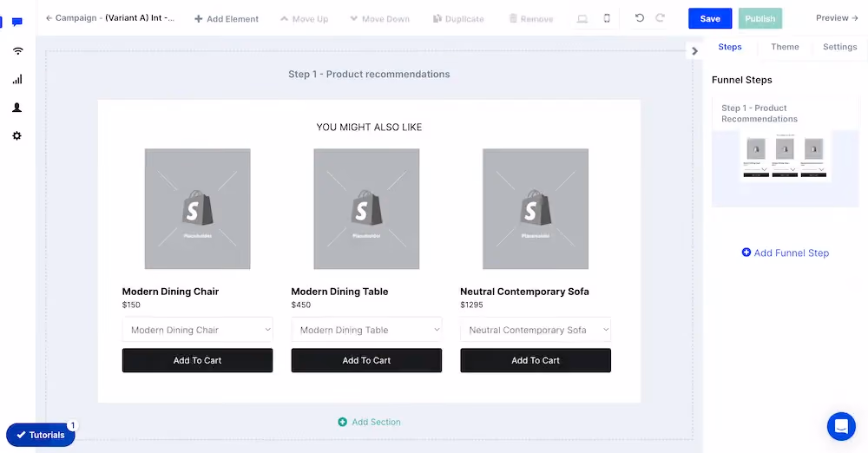Click the Modern Dining Chair product title
868x453 pixels.
[170, 292]
